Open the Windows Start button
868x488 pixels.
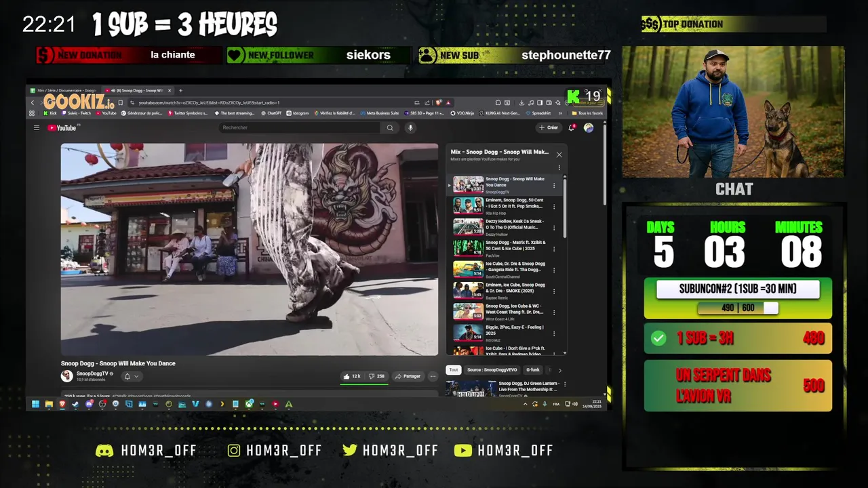(35, 404)
